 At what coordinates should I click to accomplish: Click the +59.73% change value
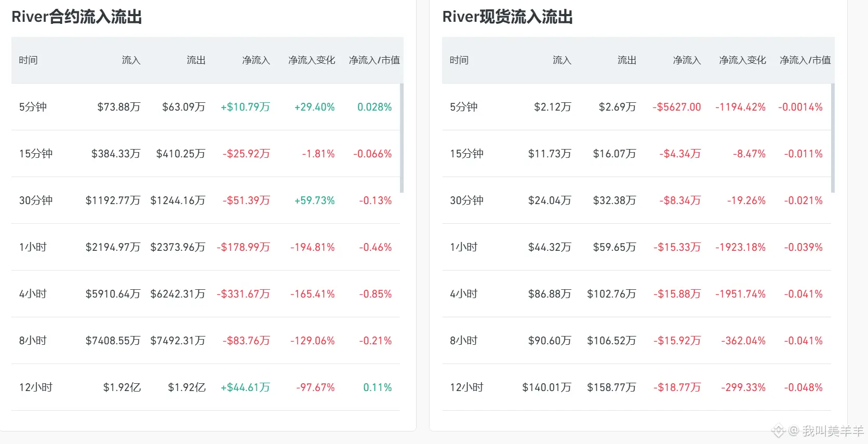314,200
